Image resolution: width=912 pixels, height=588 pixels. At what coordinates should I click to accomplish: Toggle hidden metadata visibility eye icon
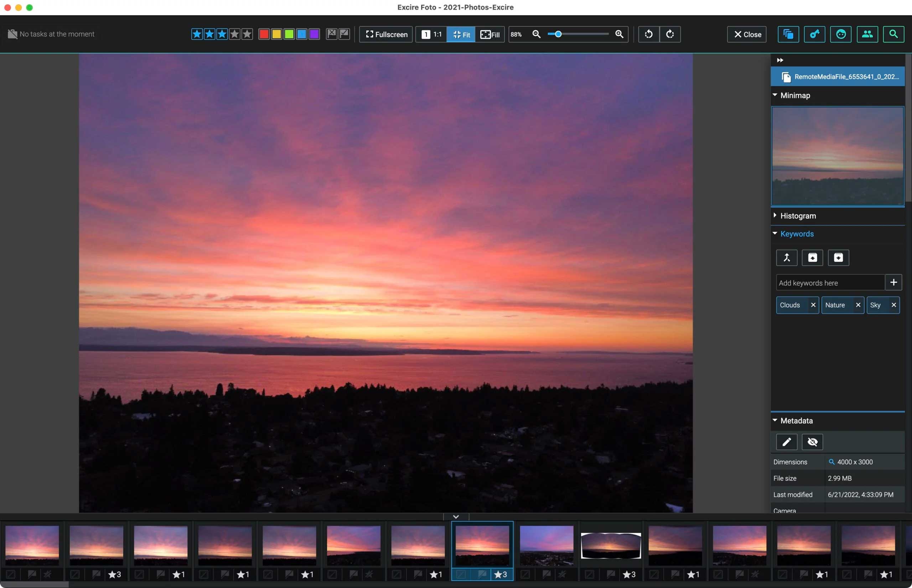pyautogui.click(x=812, y=442)
